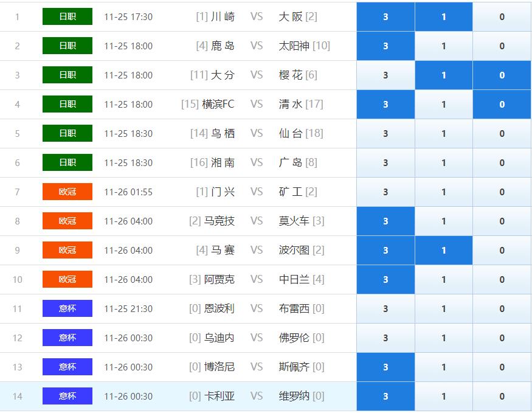Select 1 for 卡利亚 vs 维罗纳
This screenshot has height=413, width=532.
pos(444,397)
